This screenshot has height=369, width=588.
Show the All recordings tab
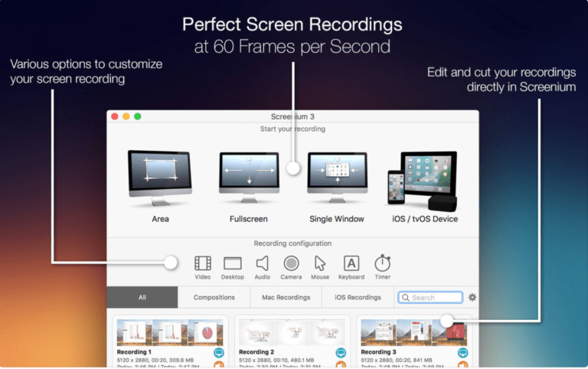[x=142, y=297]
